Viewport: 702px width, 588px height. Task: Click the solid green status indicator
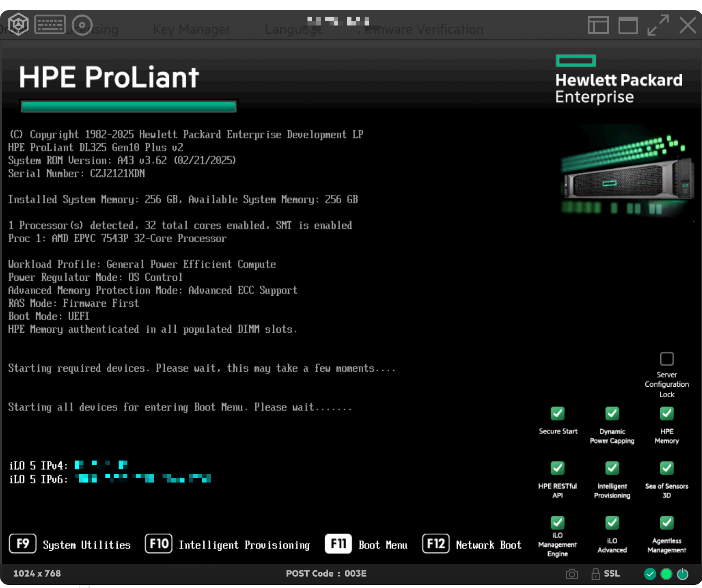coord(666,574)
